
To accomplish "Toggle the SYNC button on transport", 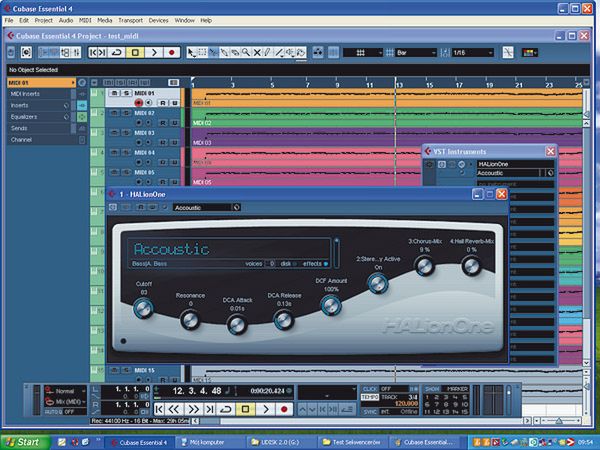I will coord(370,412).
